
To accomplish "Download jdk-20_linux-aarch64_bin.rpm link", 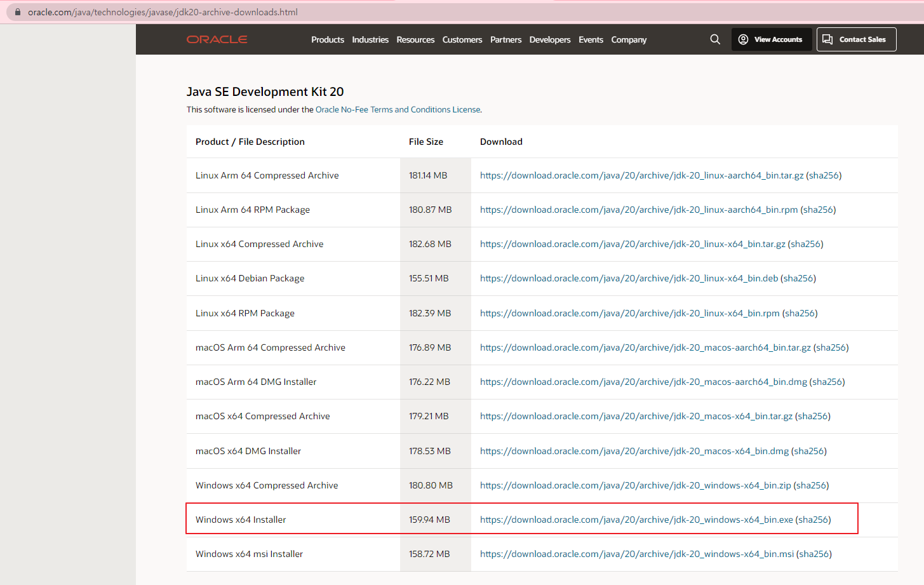I will pyautogui.click(x=639, y=210).
